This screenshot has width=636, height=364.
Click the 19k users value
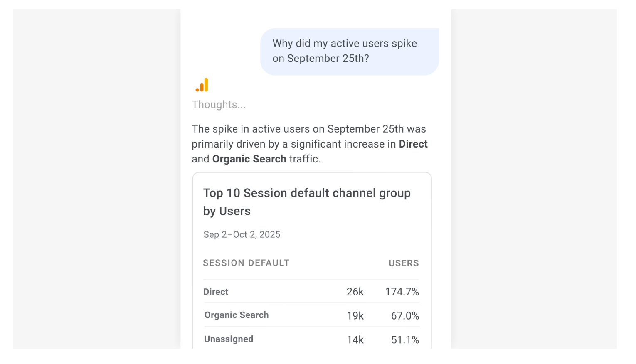[355, 316]
